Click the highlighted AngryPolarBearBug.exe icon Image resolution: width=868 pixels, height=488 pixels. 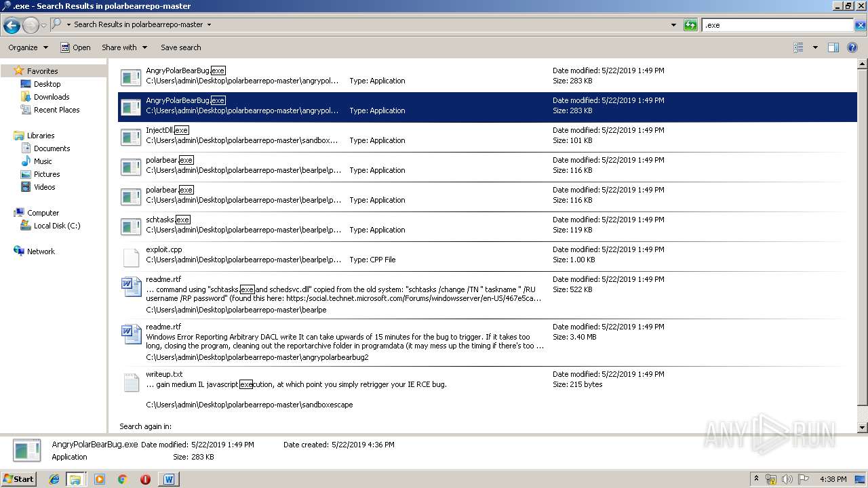click(131, 106)
